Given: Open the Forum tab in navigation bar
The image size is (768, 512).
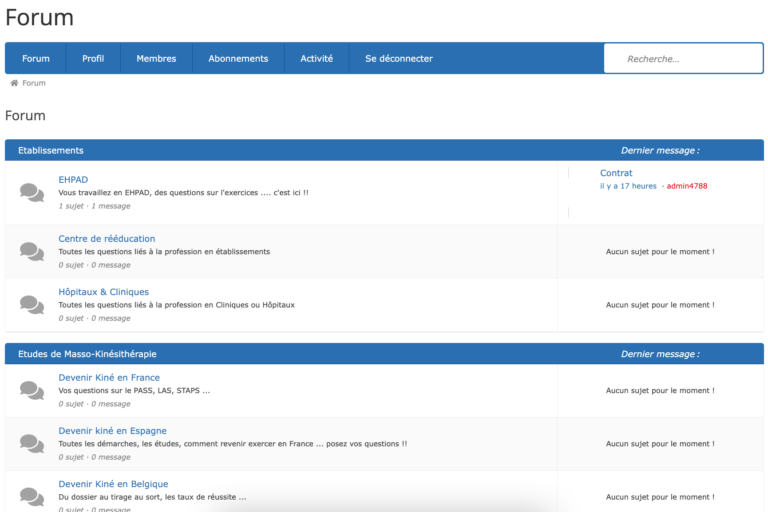Looking at the screenshot, I should click(36, 58).
